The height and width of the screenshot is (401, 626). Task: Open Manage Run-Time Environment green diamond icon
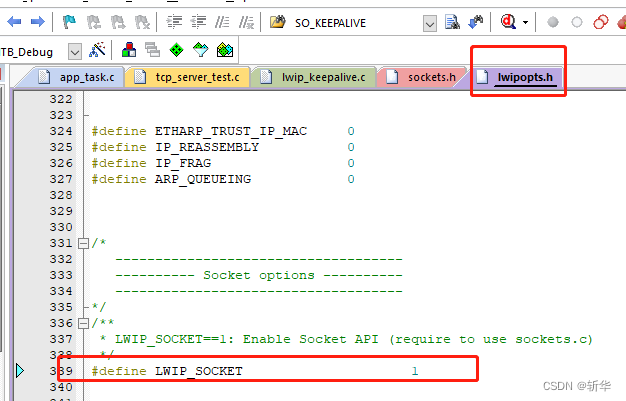176,50
